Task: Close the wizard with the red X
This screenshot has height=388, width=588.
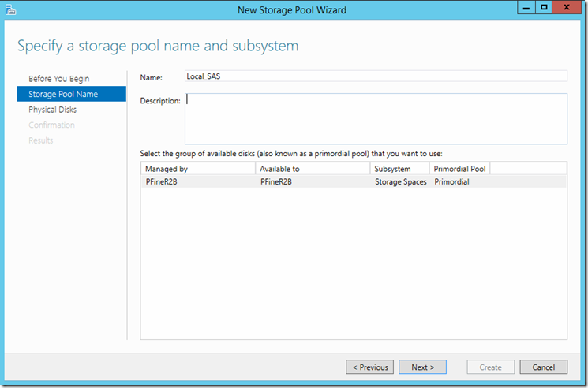Action: click(x=568, y=7)
